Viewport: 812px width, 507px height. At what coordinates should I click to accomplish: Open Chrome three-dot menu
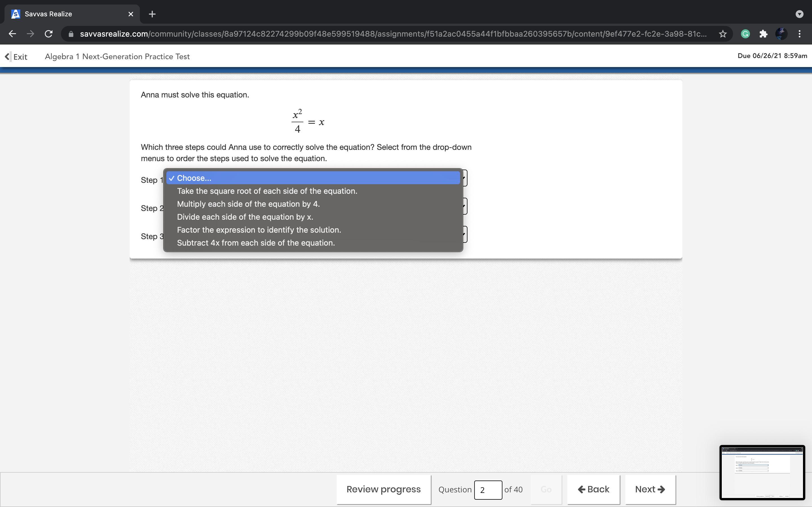coord(800,34)
